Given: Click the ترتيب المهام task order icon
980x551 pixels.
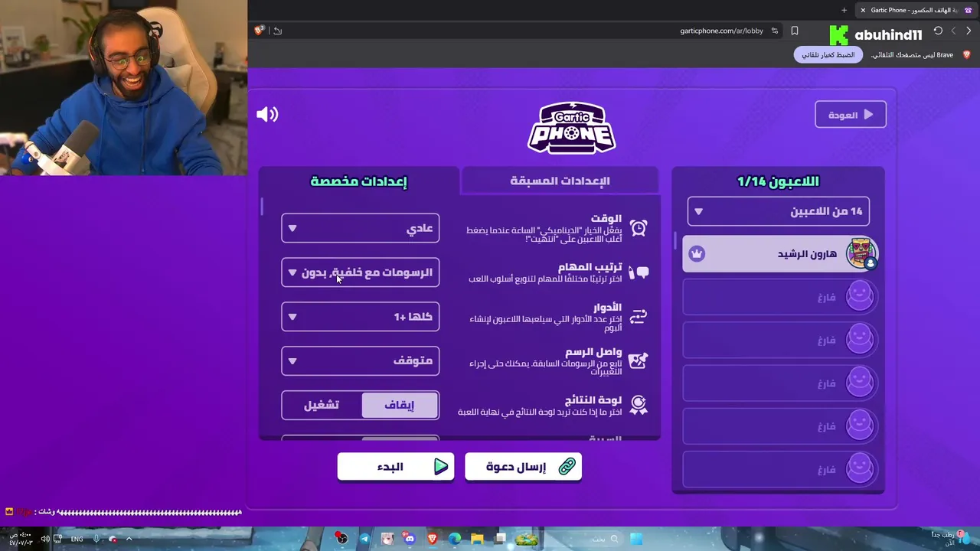Looking at the screenshot, I should click(x=638, y=272).
